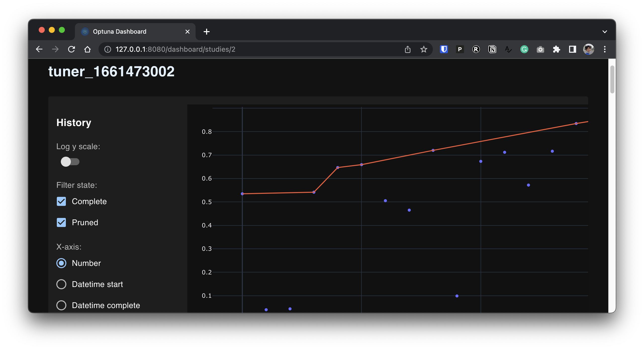Reload the Optuna Dashboard page

click(x=71, y=49)
